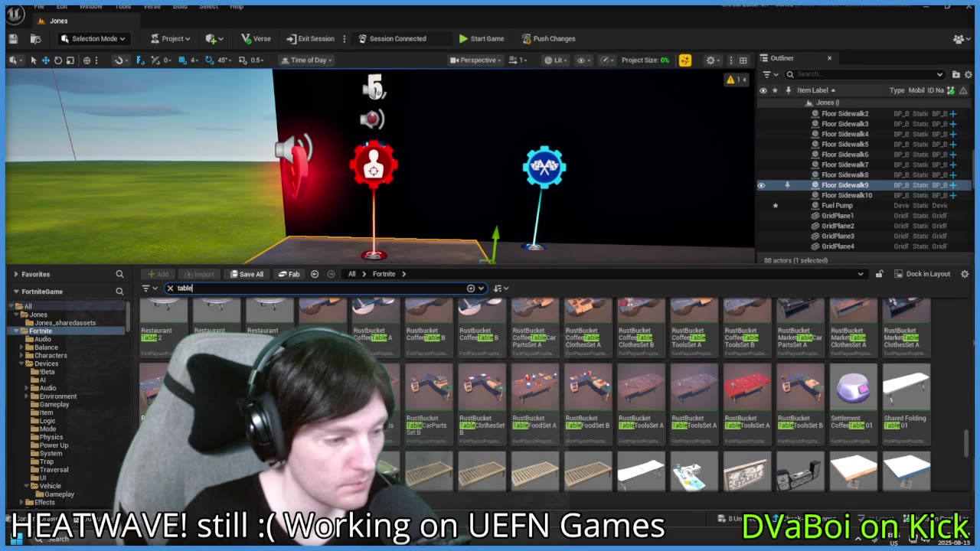The image size is (980, 551).
Task: Select GridPlane2 in Outliner
Action: click(838, 226)
